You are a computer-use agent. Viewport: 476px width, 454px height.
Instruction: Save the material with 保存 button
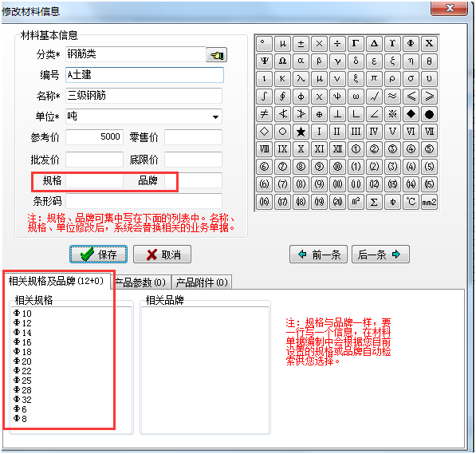[98, 254]
